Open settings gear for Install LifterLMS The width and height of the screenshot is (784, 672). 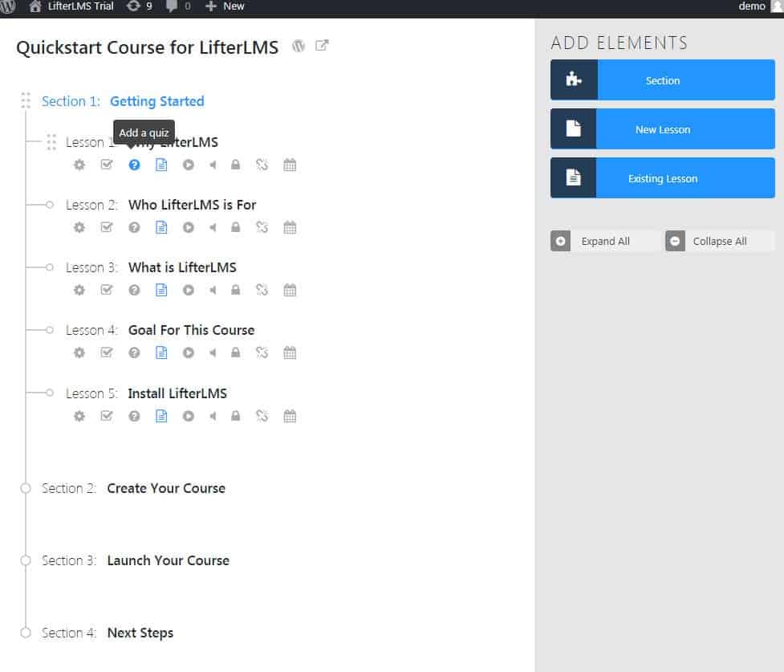click(79, 416)
